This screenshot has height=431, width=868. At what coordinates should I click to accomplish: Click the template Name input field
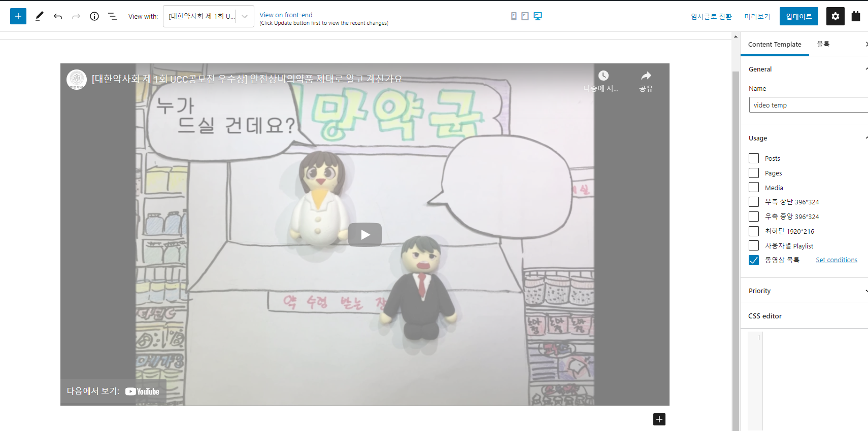[x=808, y=105]
